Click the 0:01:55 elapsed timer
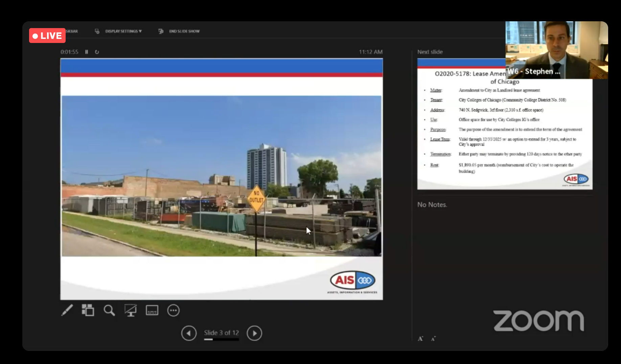This screenshot has width=621, height=364. click(69, 52)
